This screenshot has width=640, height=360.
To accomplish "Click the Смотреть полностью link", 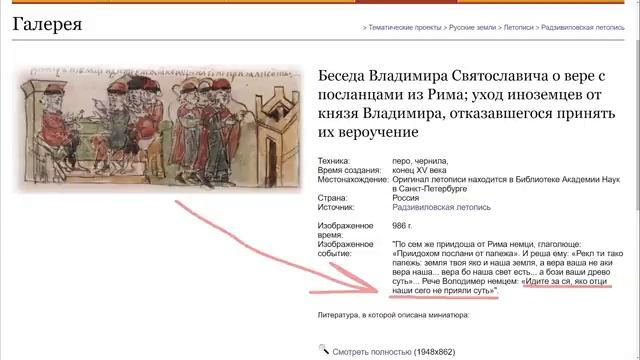I will (372, 352).
